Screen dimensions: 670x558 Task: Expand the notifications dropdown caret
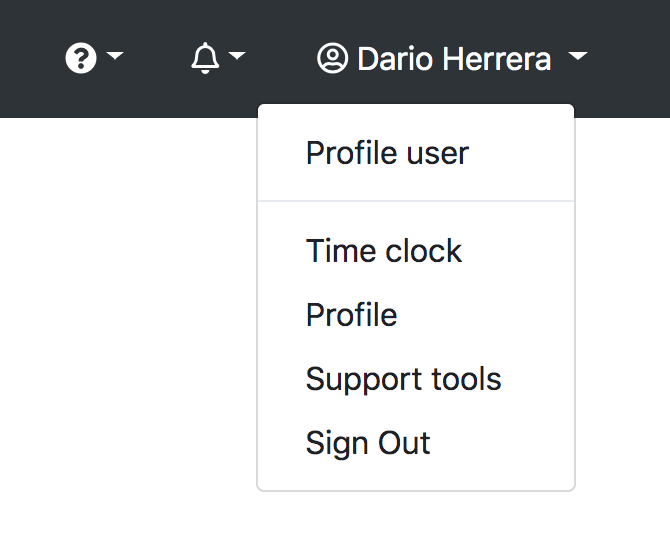(237, 55)
